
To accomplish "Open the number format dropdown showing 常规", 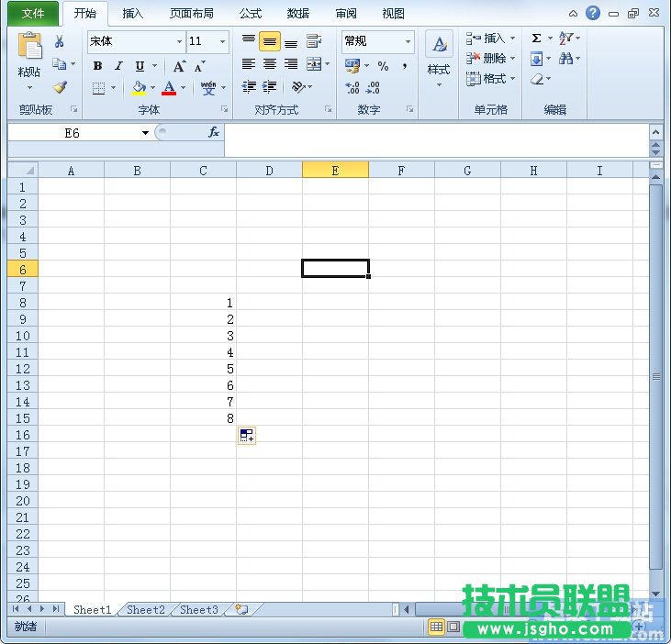I will [408, 42].
